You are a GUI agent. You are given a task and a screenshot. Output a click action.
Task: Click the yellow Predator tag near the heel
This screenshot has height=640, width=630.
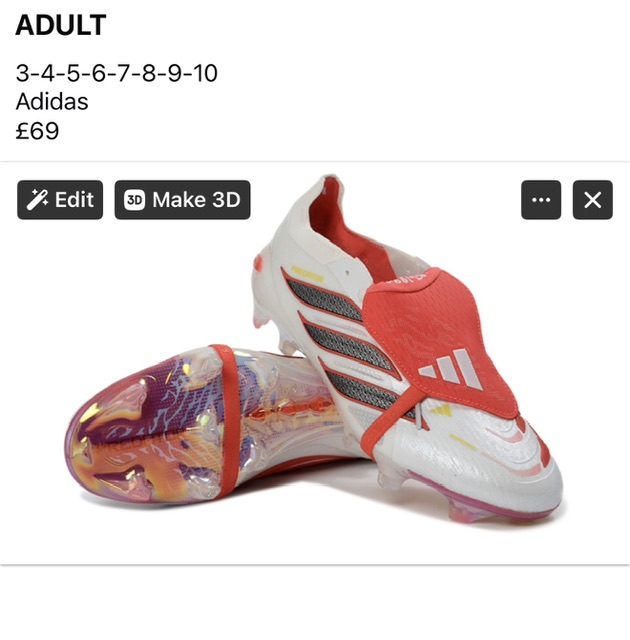[308, 274]
